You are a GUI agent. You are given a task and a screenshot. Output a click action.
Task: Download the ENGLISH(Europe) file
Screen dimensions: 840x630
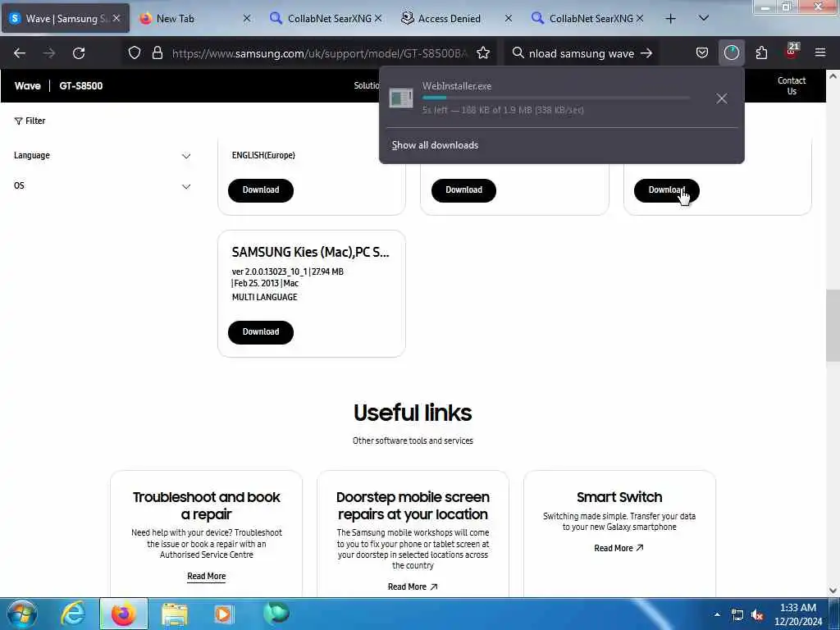[261, 190]
